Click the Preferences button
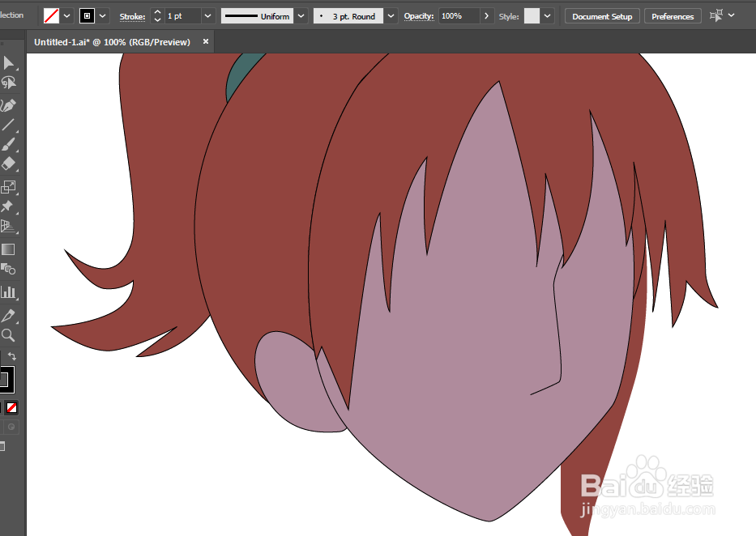The height and width of the screenshot is (536, 756). click(673, 16)
